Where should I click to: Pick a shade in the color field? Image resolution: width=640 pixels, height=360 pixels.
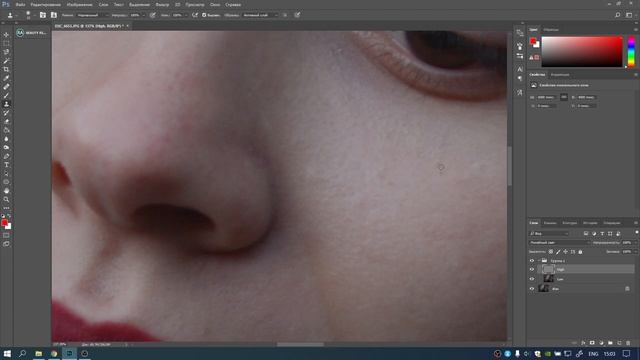pyautogui.click(x=582, y=51)
